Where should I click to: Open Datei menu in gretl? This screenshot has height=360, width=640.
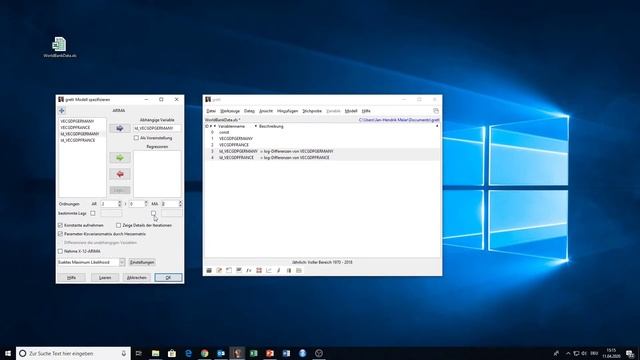coord(211,111)
